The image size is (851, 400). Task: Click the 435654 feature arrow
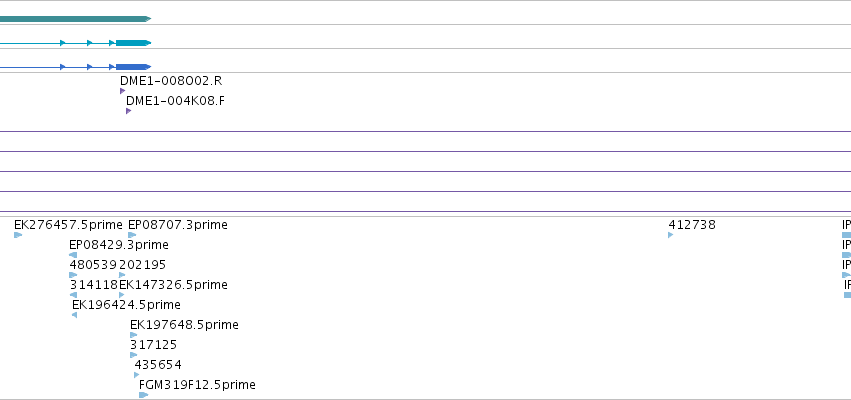(x=137, y=375)
